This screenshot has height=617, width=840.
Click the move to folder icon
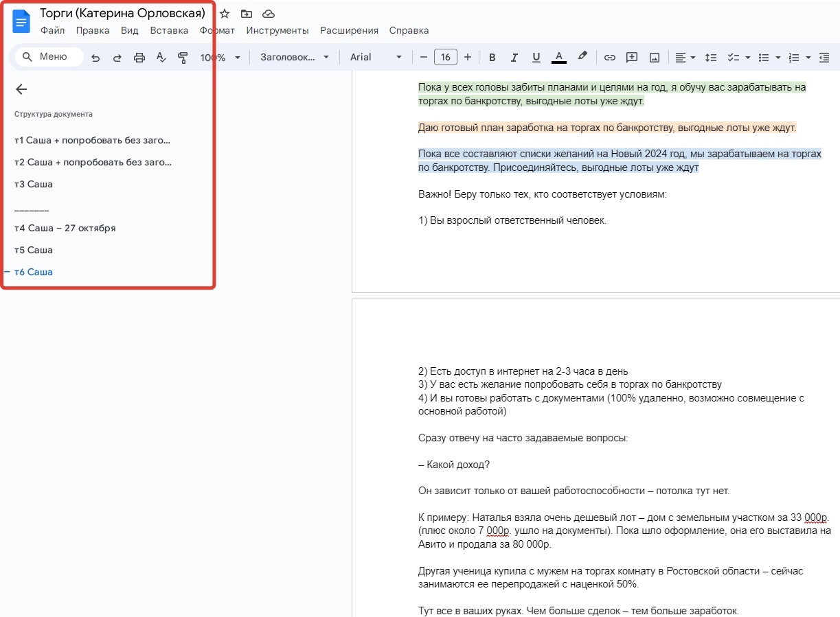coord(247,14)
